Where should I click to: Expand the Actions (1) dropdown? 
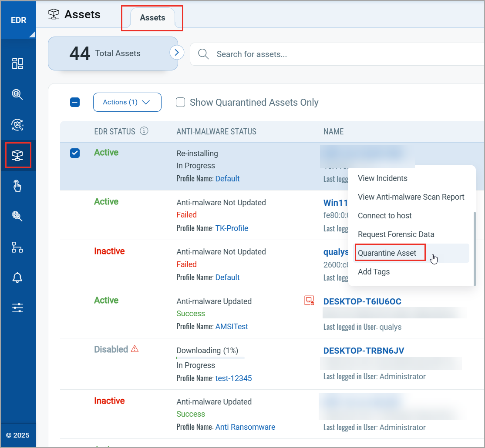click(127, 102)
